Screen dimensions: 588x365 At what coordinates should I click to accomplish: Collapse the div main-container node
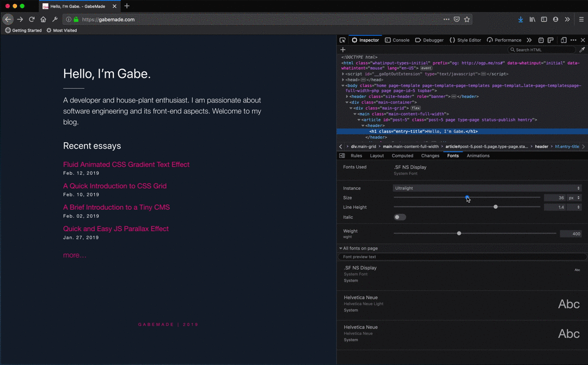(x=347, y=102)
